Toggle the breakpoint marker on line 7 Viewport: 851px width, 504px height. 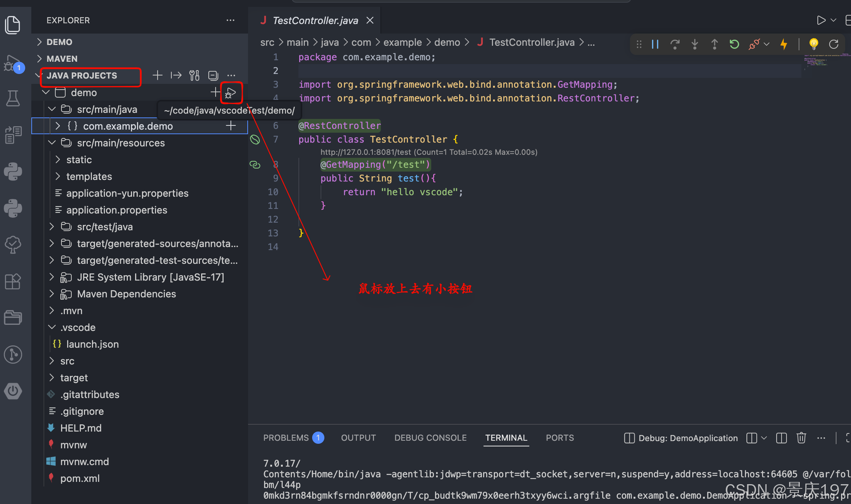(255, 140)
